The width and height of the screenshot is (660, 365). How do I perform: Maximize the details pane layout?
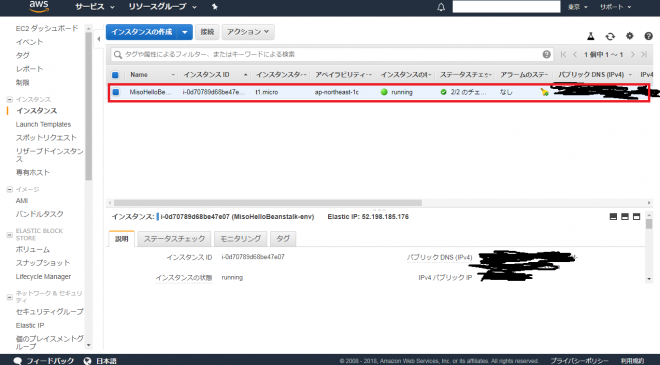coord(636,216)
